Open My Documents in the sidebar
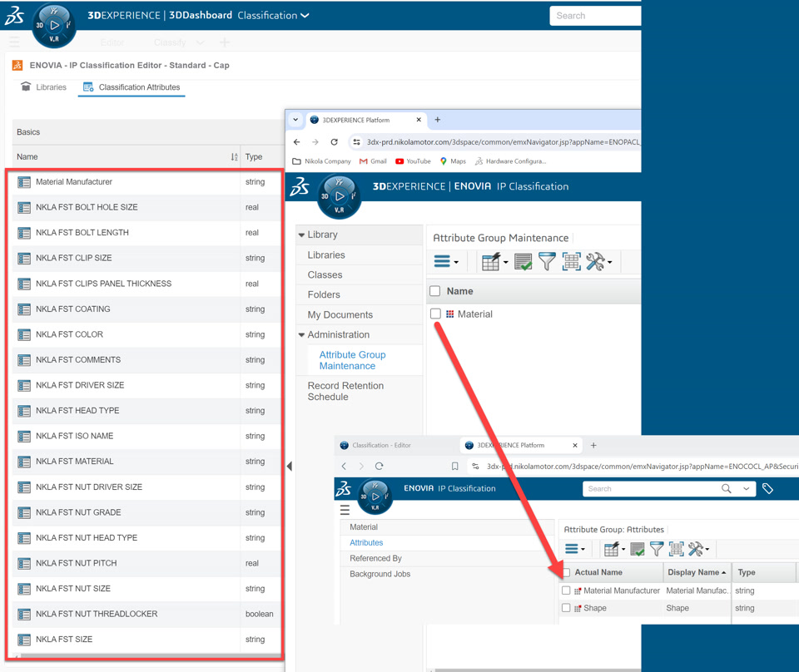This screenshot has height=672, width=799. 340,315
